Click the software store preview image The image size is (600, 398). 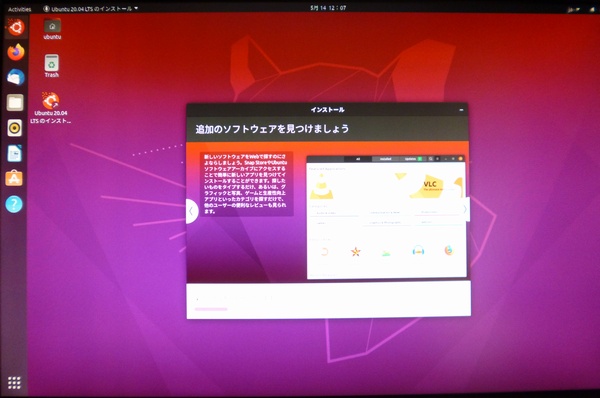click(386, 217)
